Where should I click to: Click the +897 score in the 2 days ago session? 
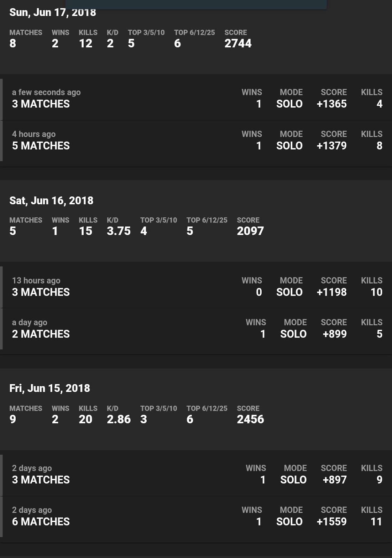coord(335,480)
